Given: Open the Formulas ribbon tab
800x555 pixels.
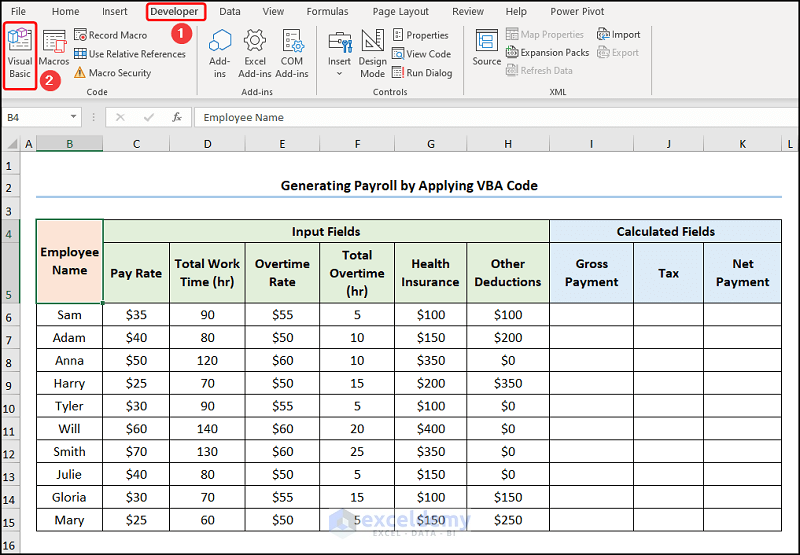Looking at the screenshot, I should coord(327,12).
